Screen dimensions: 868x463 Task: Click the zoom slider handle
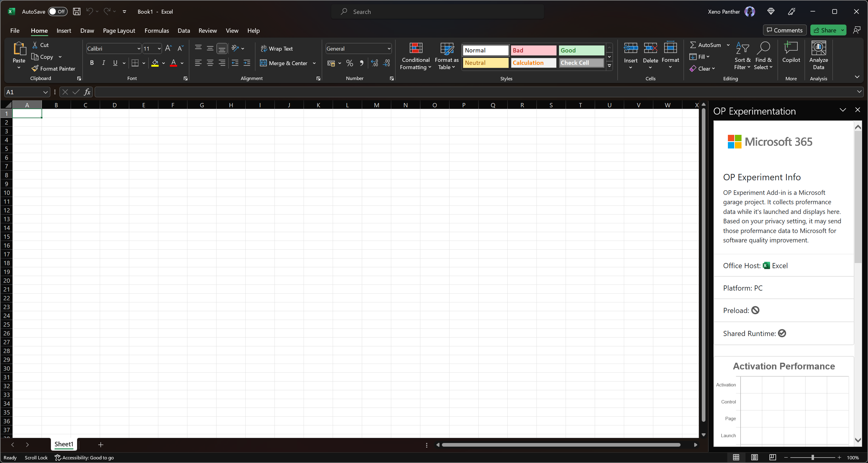813,457
